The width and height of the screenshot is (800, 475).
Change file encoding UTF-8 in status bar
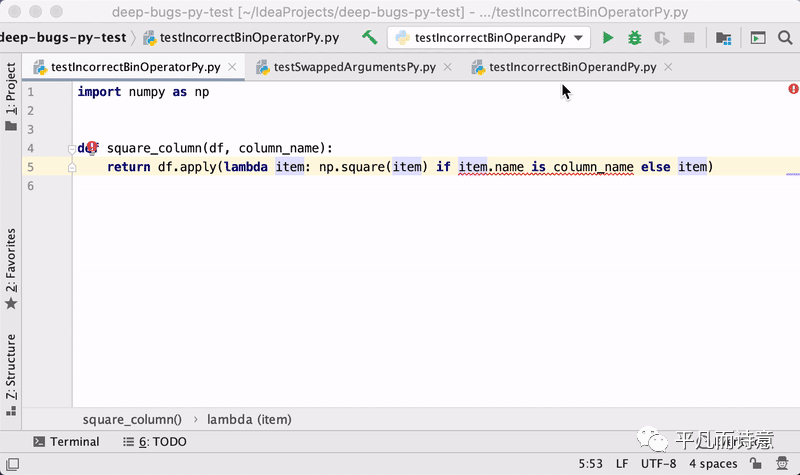(x=658, y=464)
